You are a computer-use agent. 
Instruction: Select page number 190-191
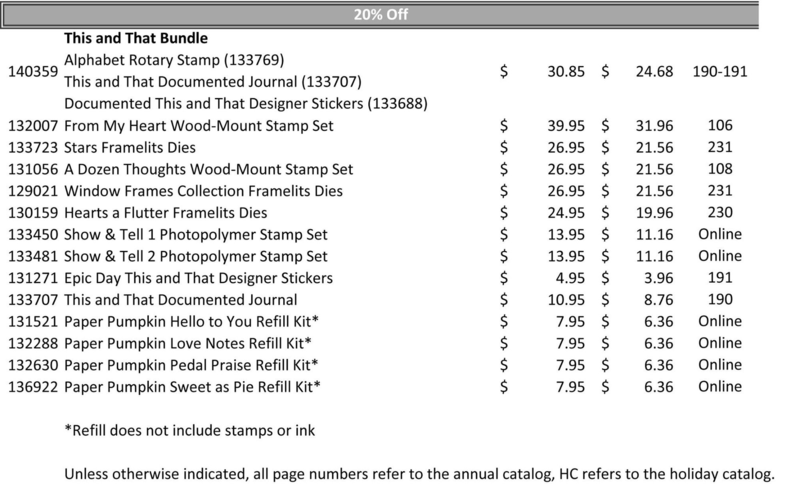720,71
